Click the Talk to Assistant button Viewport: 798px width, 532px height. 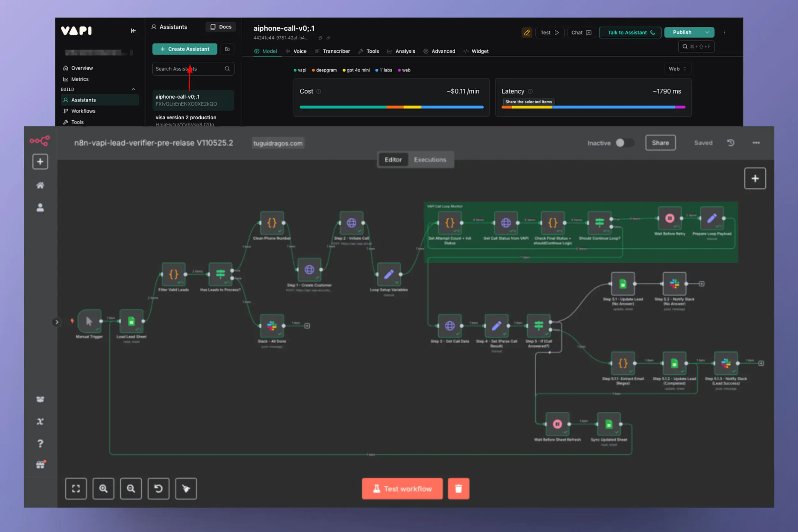tap(630, 33)
